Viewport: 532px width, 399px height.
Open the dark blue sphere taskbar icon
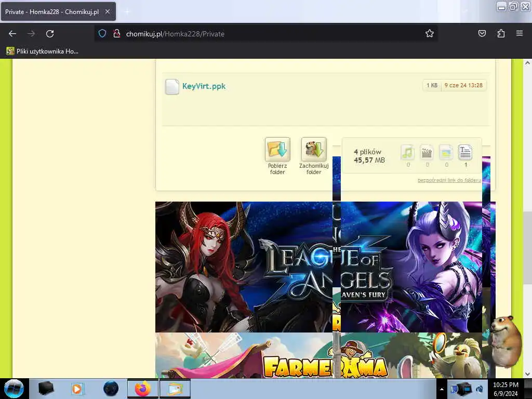coord(111,389)
